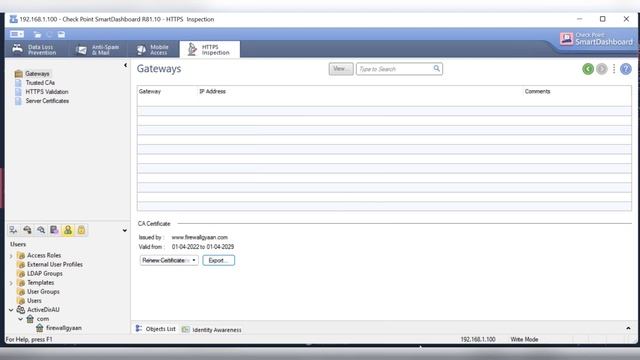Select the servers icon in the objects toolbar
Viewport: 640px width, 360px height.
click(x=54, y=230)
